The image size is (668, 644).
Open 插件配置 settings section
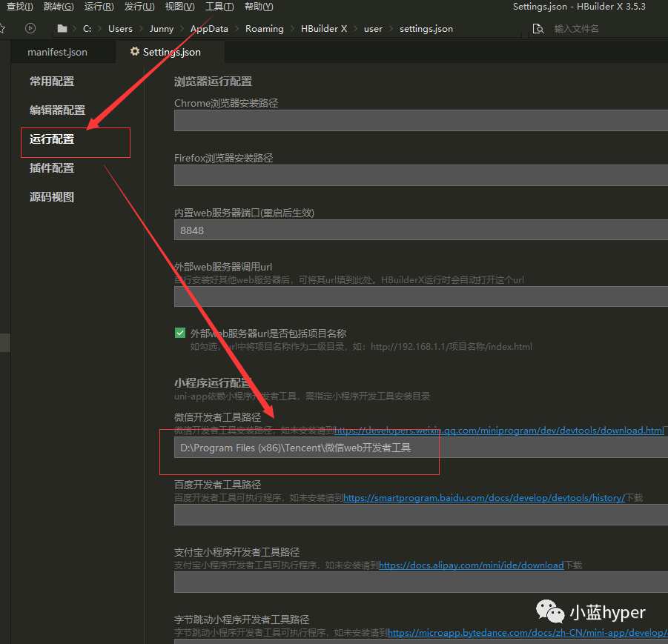(52, 168)
